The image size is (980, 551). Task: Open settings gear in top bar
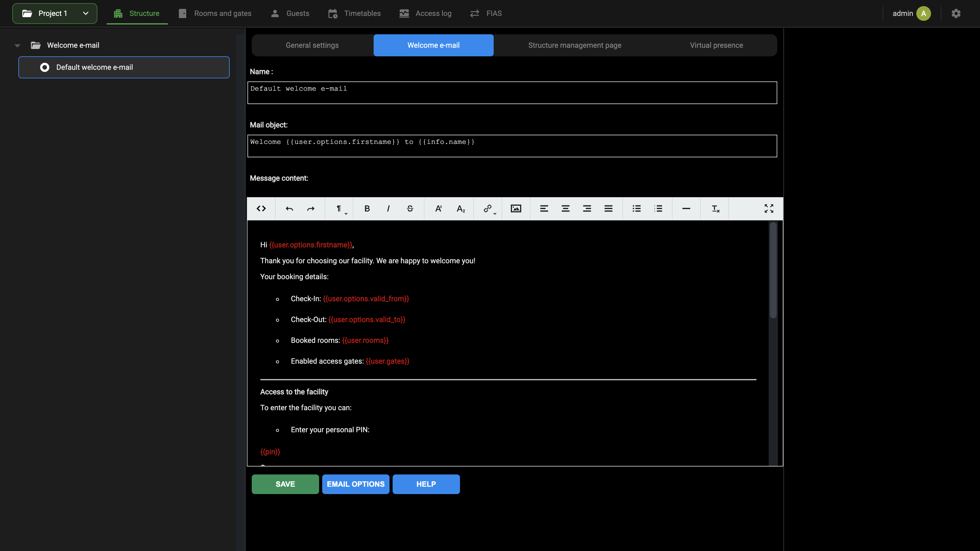click(x=956, y=13)
